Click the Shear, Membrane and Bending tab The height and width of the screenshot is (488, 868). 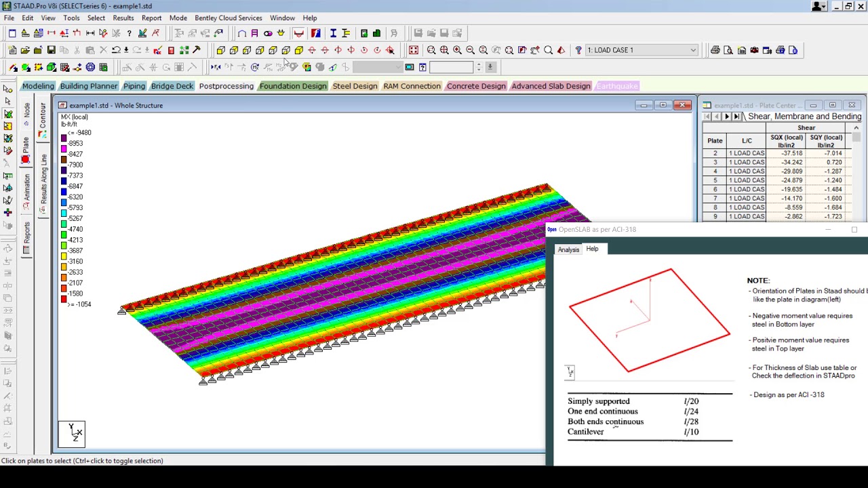click(804, 117)
